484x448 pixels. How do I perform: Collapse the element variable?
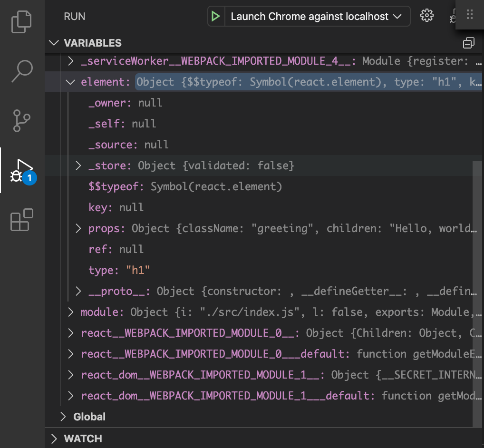pos(70,82)
